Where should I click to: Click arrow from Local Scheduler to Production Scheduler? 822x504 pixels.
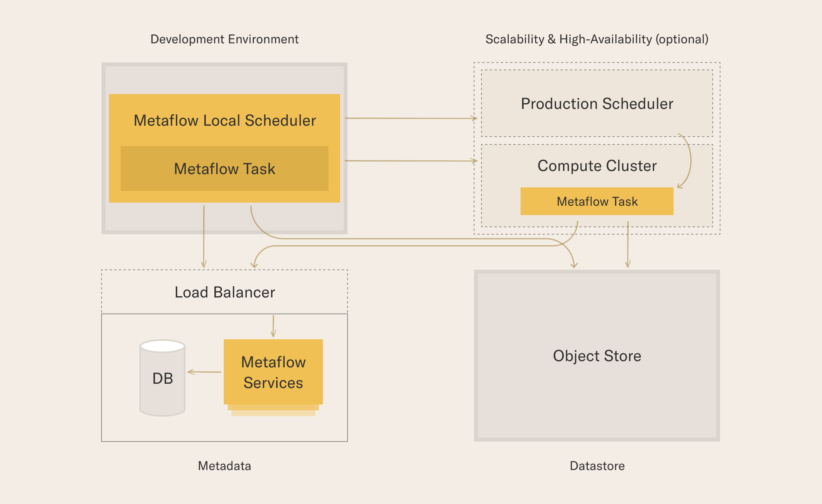(x=411, y=118)
